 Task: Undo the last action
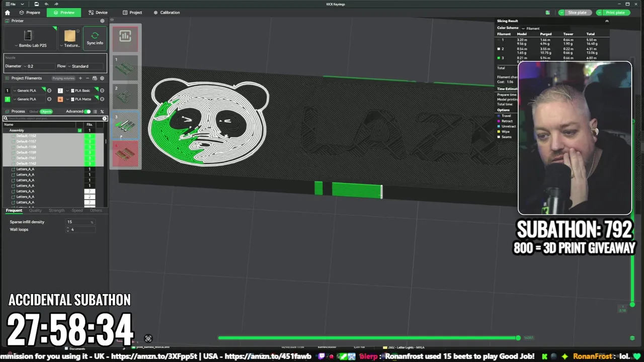coord(47,4)
